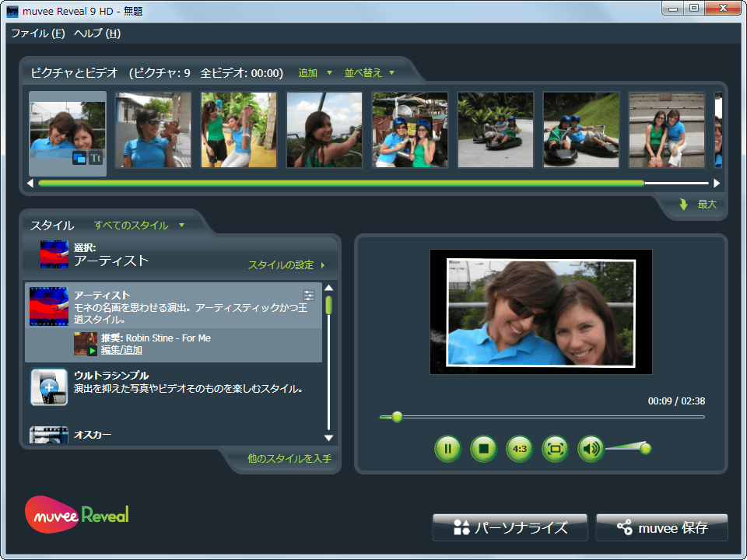Stop the preview playback

483,449
